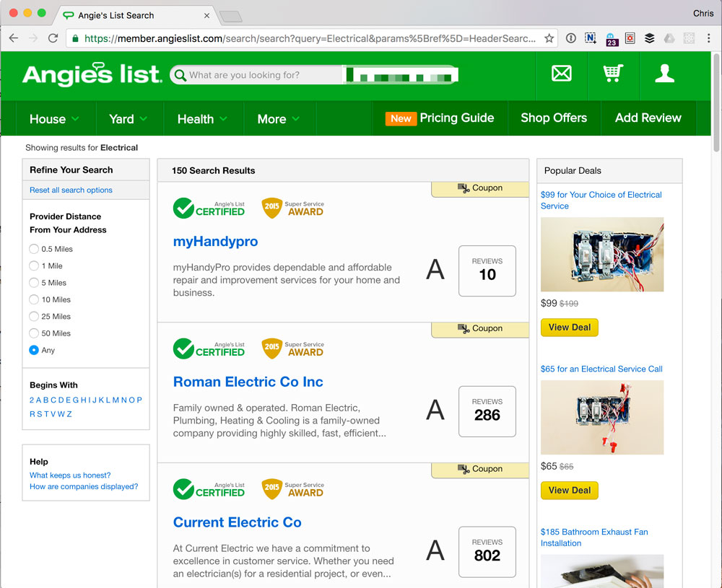Select the 0.5 Miles distance radio
722x588 pixels.
(34, 249)
